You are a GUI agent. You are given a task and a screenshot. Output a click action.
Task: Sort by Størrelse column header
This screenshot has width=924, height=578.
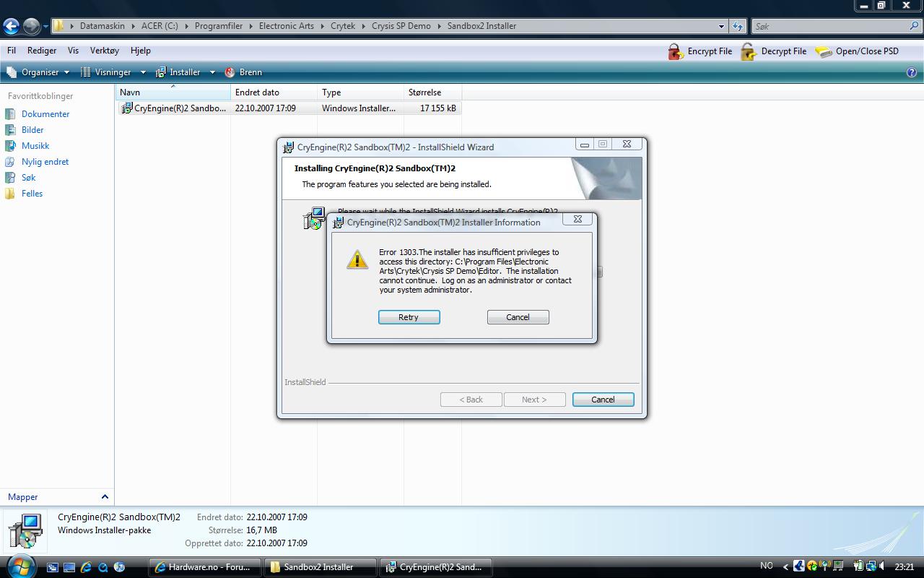433,92
